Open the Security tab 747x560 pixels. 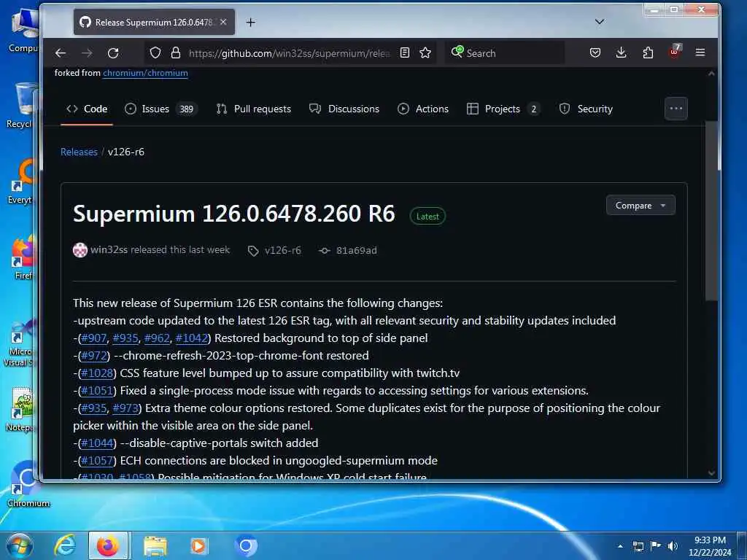(x=586, y=109)
